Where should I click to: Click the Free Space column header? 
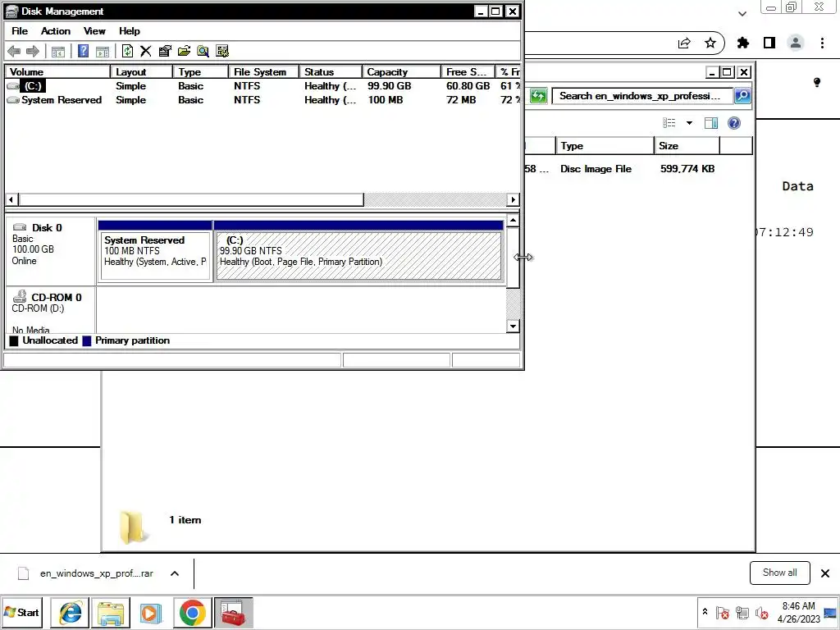[468, 72]
